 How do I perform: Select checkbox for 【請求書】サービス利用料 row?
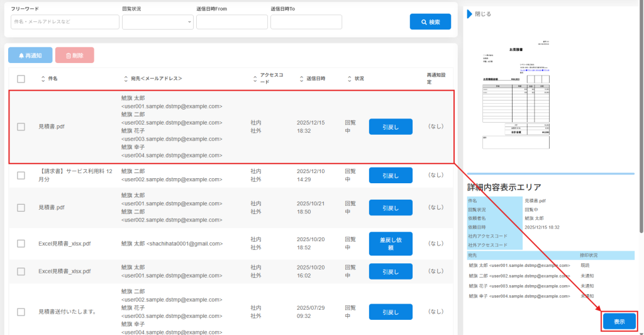click(x=21, y=175)
